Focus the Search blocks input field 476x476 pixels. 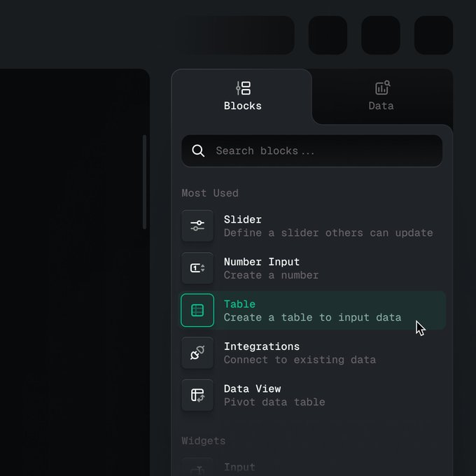[x=311, y=151]
